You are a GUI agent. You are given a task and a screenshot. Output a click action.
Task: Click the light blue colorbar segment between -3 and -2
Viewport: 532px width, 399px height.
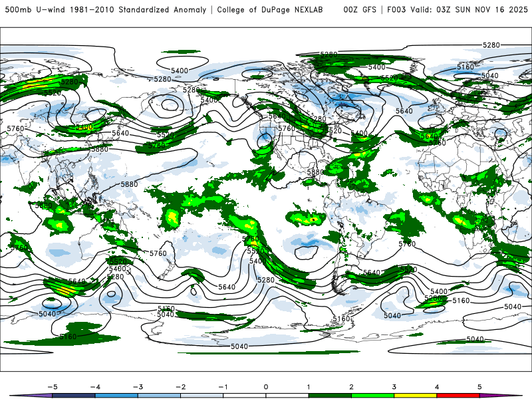pos(159,396)
